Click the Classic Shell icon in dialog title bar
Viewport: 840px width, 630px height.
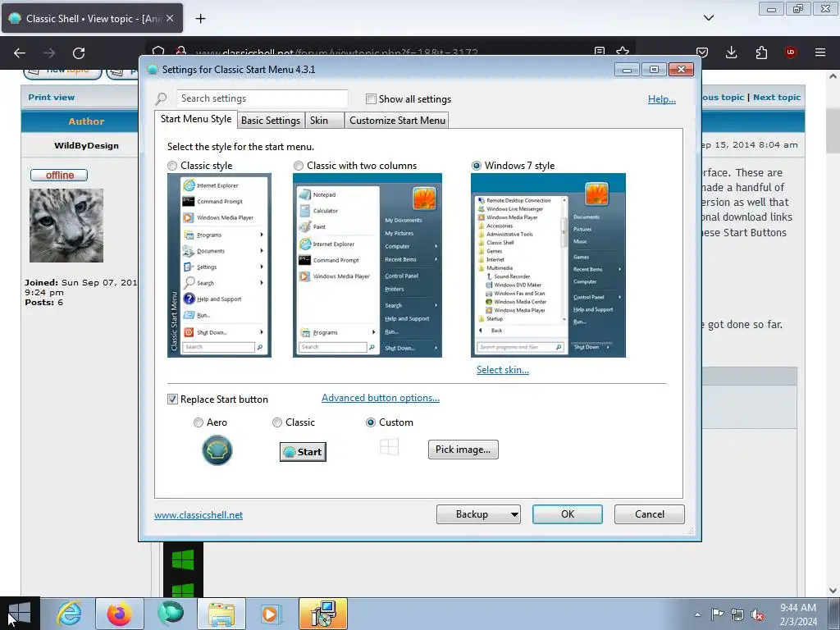coord(152,70)
